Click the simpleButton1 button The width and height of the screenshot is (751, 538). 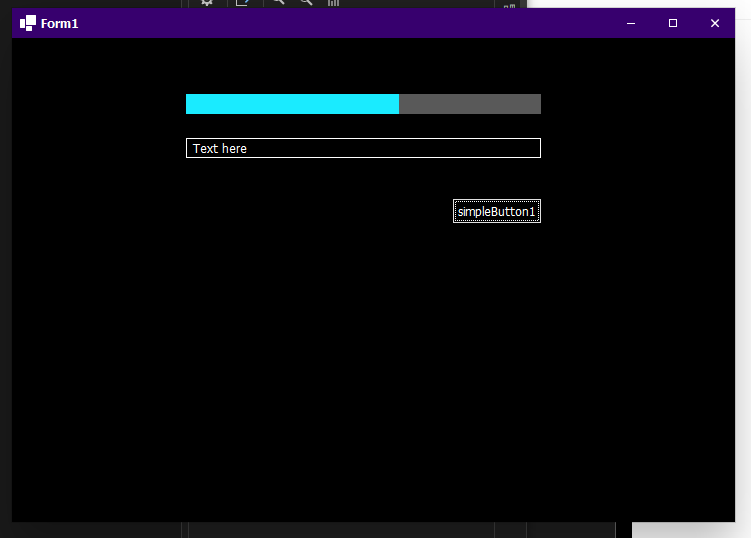point(497,211)
